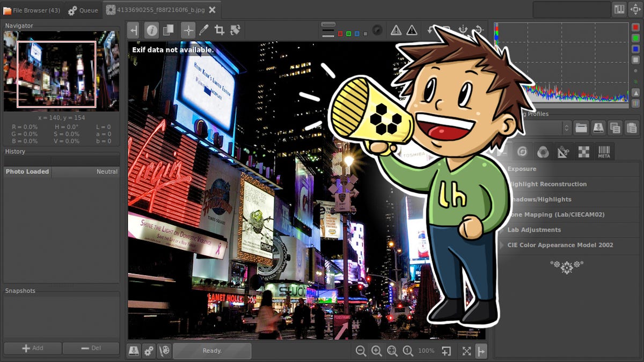The width and height of the screenshot is (644, 362).
Task: Open preferences gears icon at bottom
Action: (149, 351)
